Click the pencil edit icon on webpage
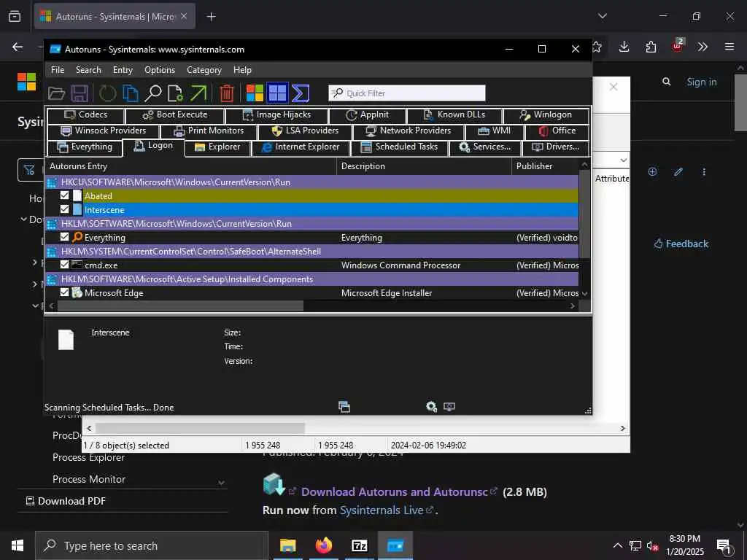Image resolution: width=747 pixels, height=560 pixels. [678, 172]
